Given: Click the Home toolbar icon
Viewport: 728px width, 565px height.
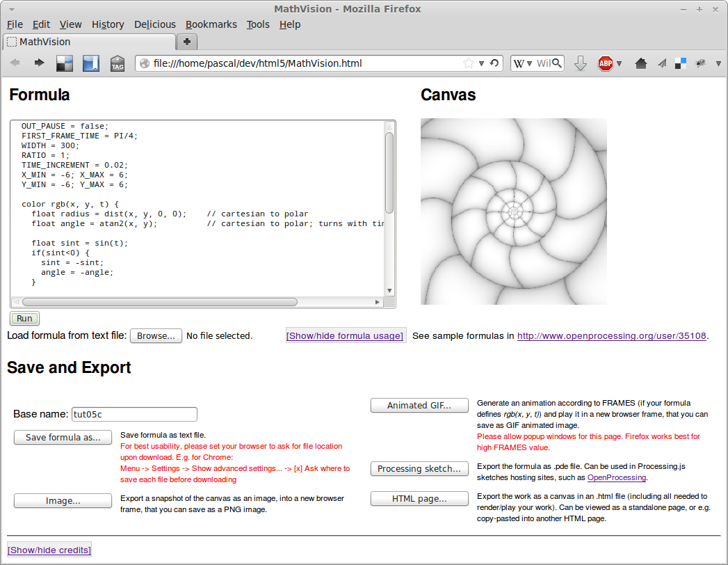Looking at the screenshot, I should (640, 63).
